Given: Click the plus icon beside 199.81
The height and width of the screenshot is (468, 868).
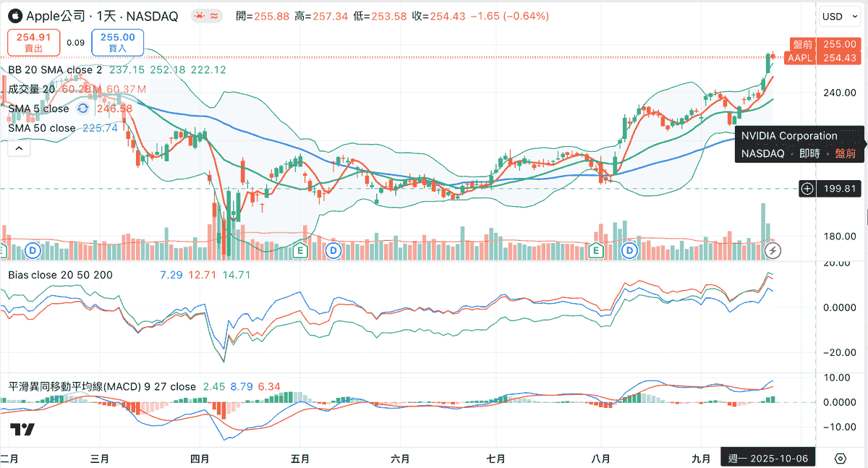Looking at the screenshot, I should point(807,189).
